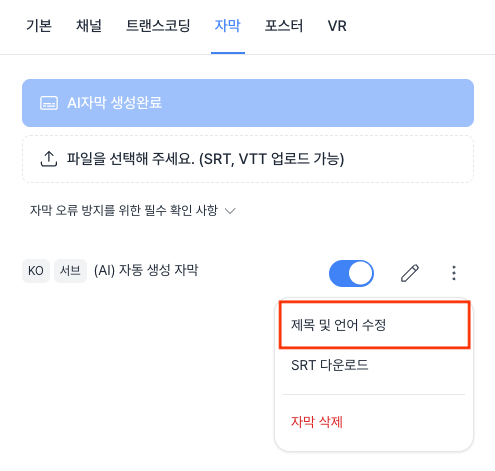This screenshot has height=471, width=495.
Task: Click the pencil edit icon for the subtitle
Action: (410, 273)
